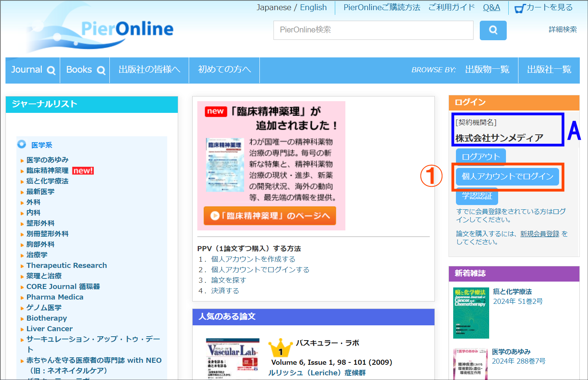Open ご利用ガイド link
This screenshot has height=380, width=588.
(452, 7)
